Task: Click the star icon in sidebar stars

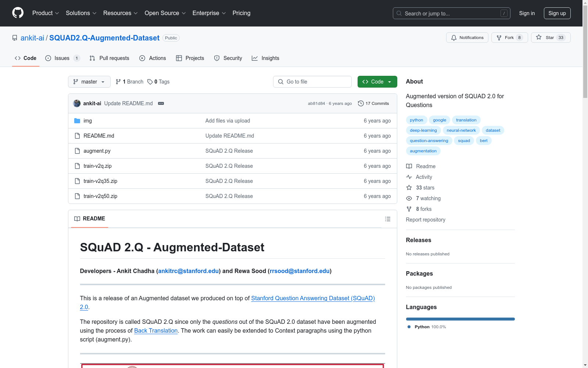Action: (x=409, y=188)
